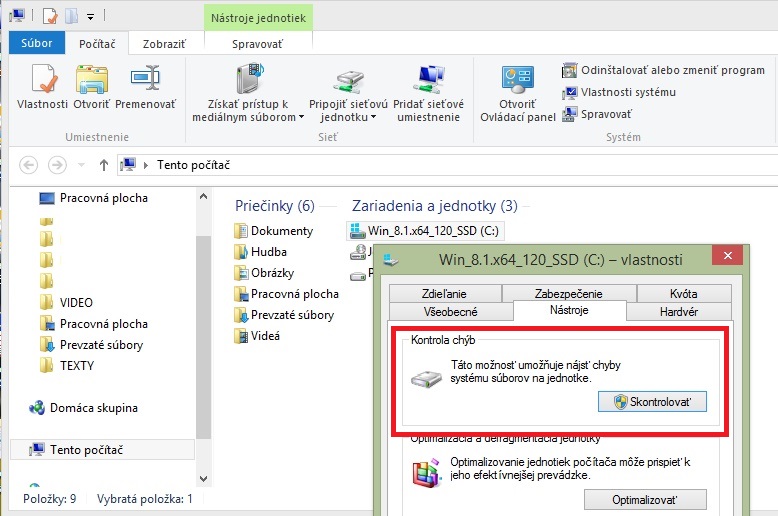This screenshot has height=516, width=778.
Task: Open the Súbor menu tab
Action: (x=37, y=43)
